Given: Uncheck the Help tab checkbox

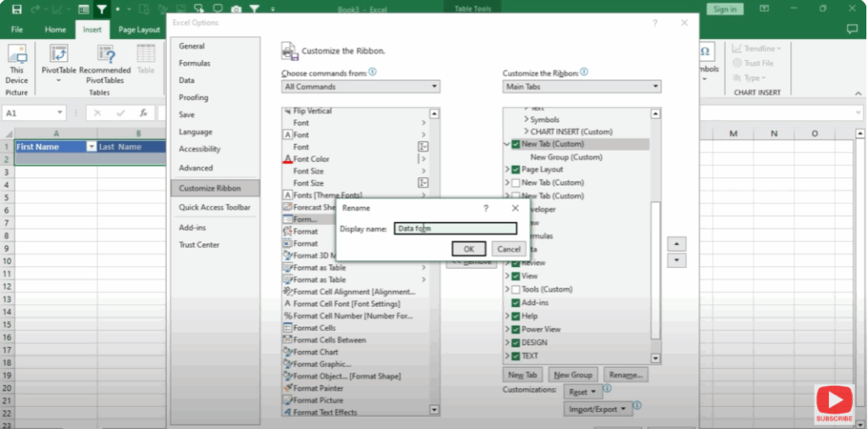Looking at the screenshot, I should 516,316.
